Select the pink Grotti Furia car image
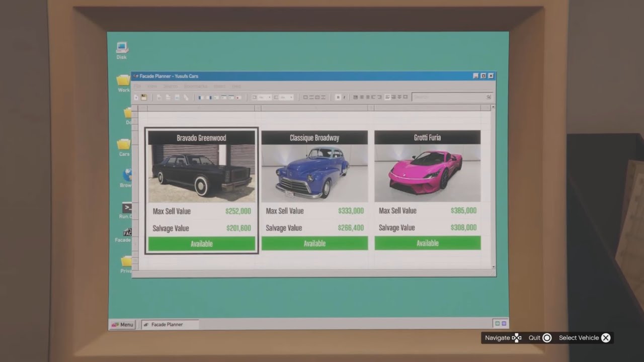644x362 pixels. point(427,173)
